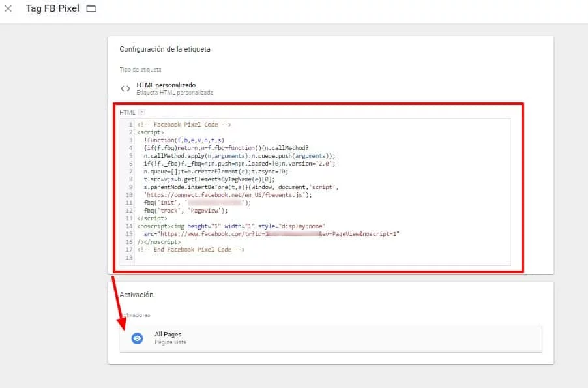
Task: Click the line with s.parentNode.insertBefore
Action: tap(241, 187)
